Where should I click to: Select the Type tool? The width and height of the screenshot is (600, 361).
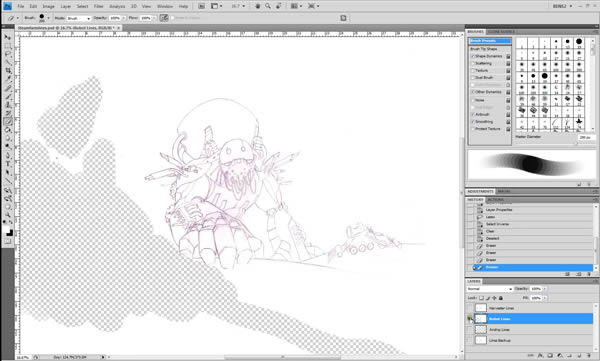tap(8, 164)
